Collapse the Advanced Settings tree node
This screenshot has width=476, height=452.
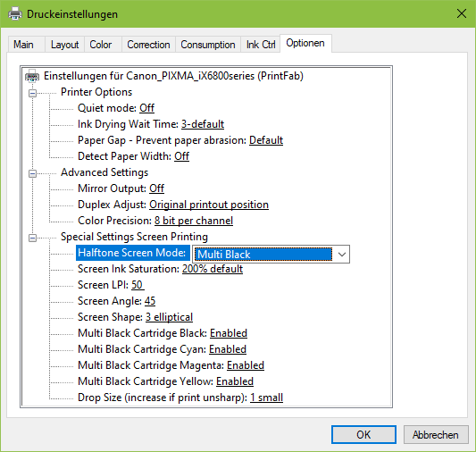coord(32,173)
